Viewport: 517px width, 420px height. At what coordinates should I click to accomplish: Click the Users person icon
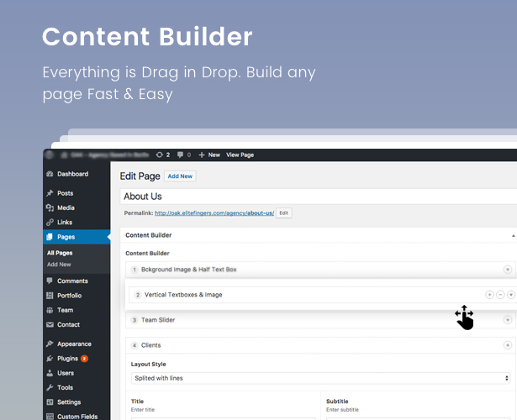tap(50, 373)
